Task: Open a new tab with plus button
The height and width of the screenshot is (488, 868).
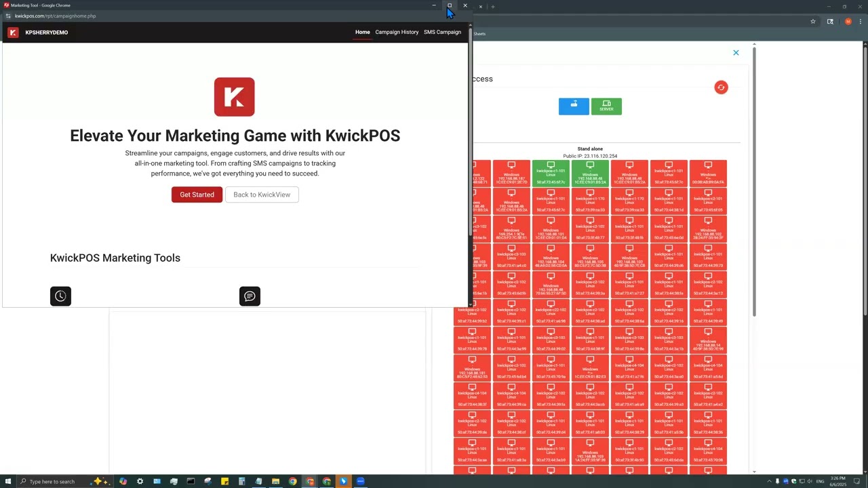Action: click(493, 7)
